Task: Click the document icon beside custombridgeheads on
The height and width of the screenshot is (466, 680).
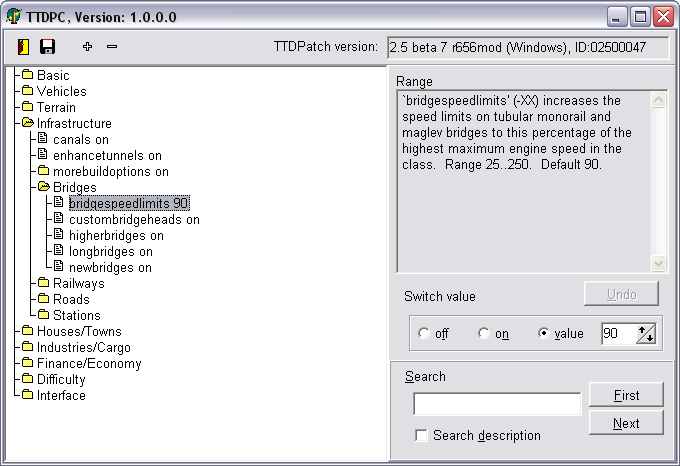Action: [x=59, y=218]
